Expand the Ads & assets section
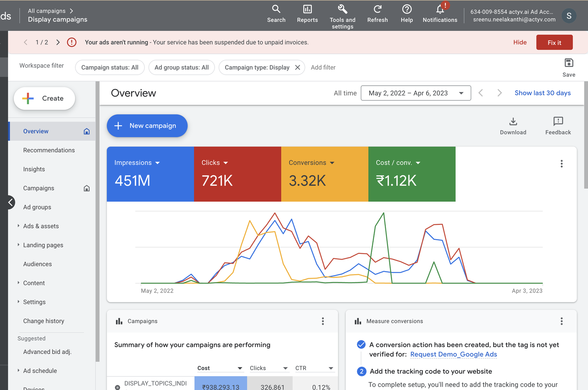588x390 pixels. pos(18,226)
